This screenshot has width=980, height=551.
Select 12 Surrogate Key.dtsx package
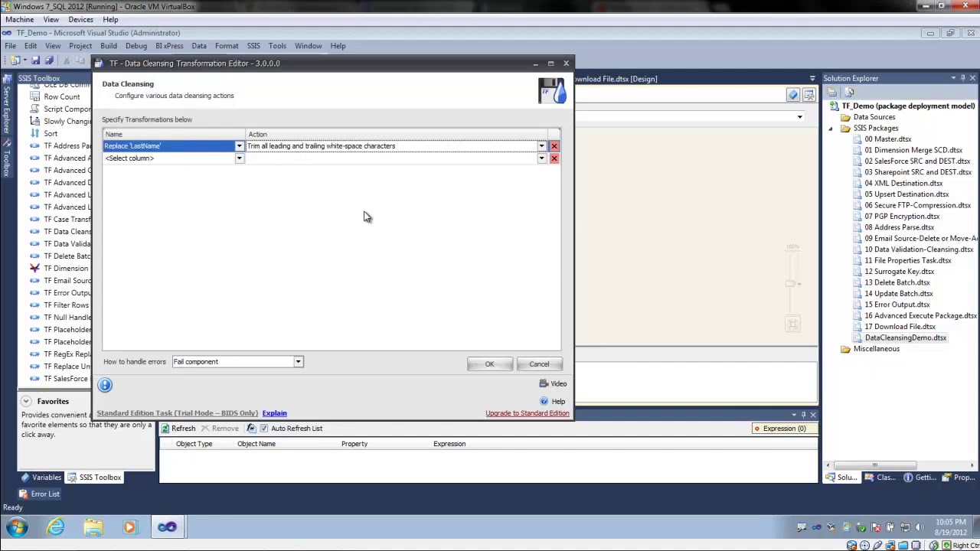[x=899, y=272]
